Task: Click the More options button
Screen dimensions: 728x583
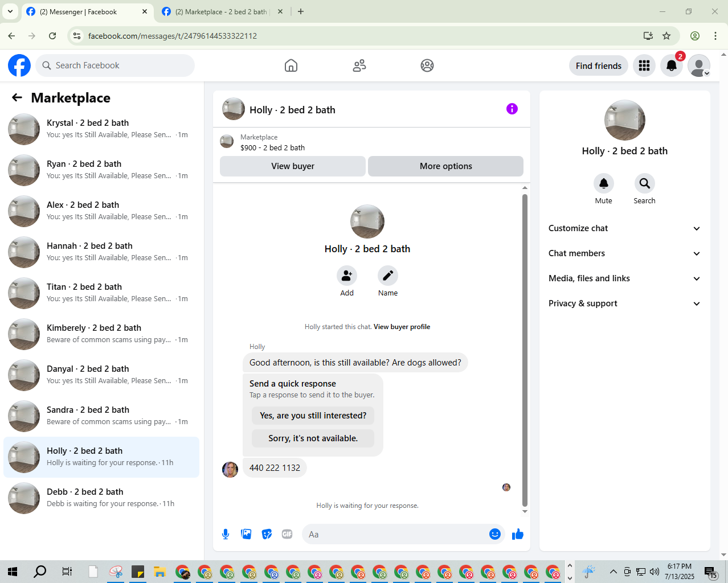Action: (x=446, y=166)
